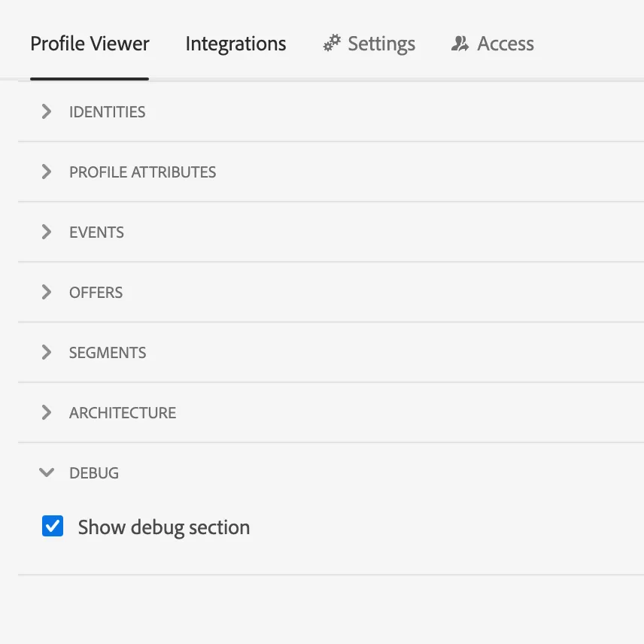Image resolution: width=644 pixels, height=644 pixels.
Task: Uncheck the Show debug section checkbox
Action: point(53,526)
